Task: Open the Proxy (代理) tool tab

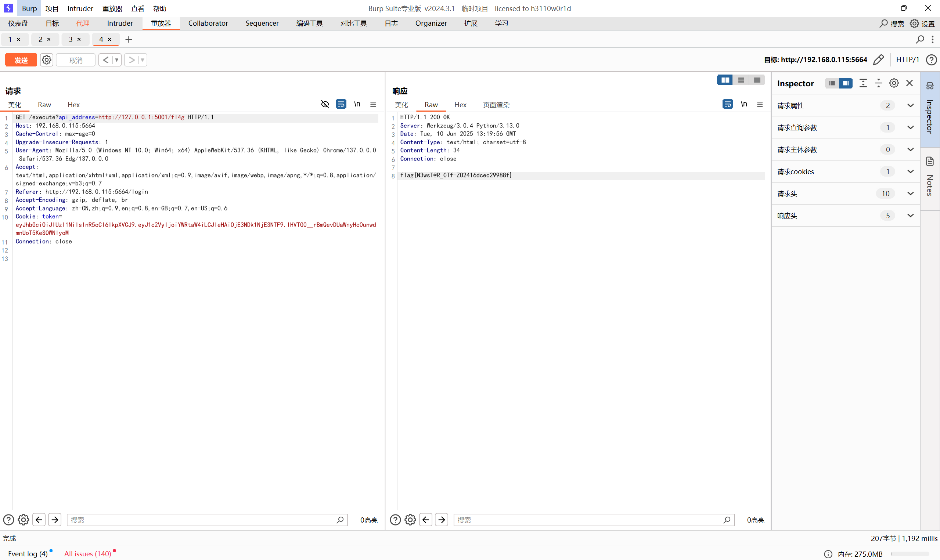Action: [x=83, y=24]
